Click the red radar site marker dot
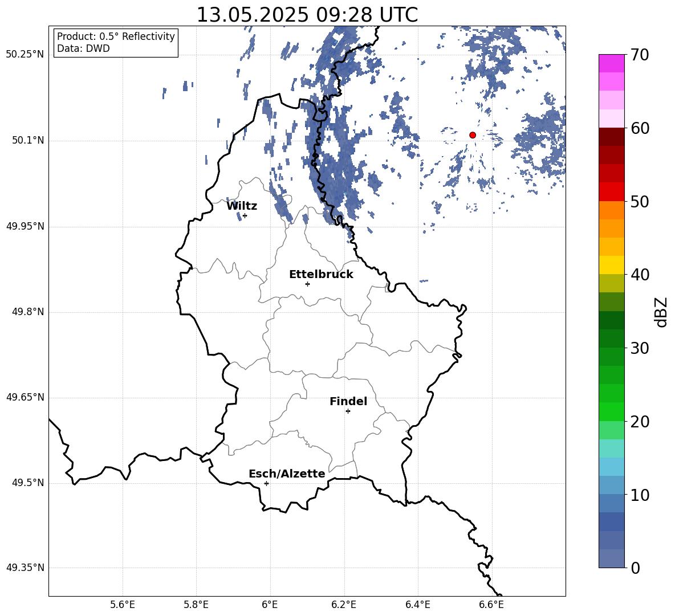 473,135
